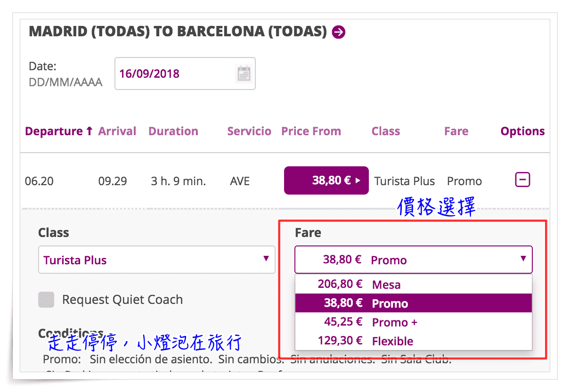Select the Promo + 45,25 € fare
Viewport: 570px width, 392px height.
pyautogui.click(x=414, y=322)
